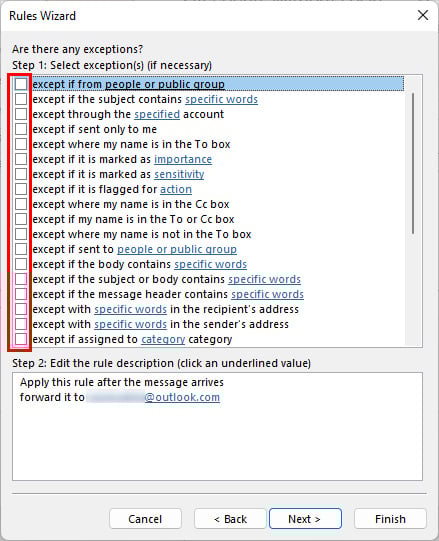Check 'except if my name is in the To or Cc box'
Viewport: 439px width, 541px height.
pyautogui.click(x=21, y=219)
